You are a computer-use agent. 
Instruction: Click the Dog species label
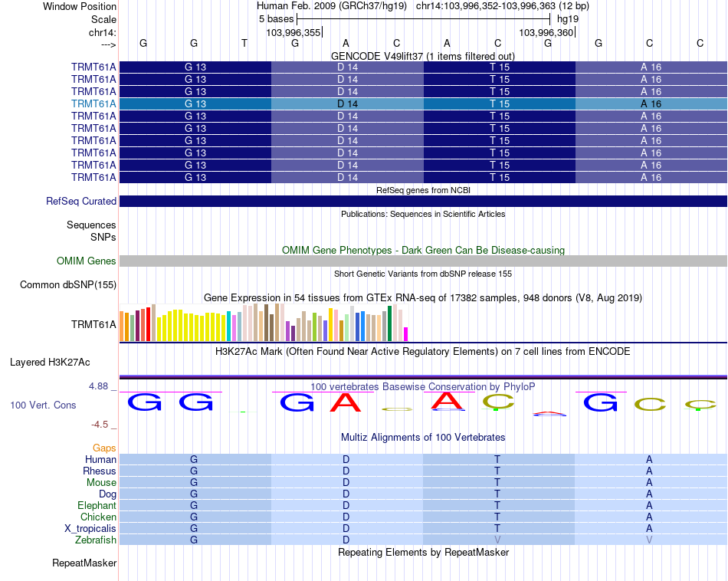point(107,494)
